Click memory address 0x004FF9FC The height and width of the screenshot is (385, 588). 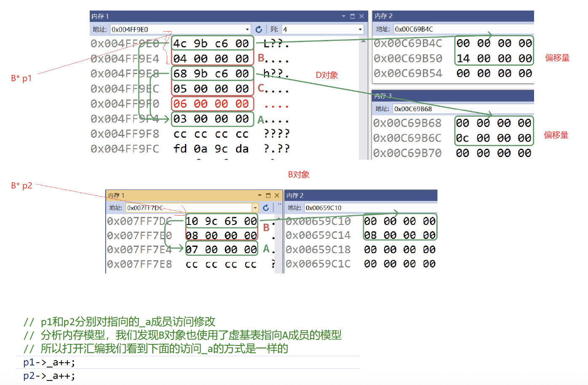tap(125, 149)
